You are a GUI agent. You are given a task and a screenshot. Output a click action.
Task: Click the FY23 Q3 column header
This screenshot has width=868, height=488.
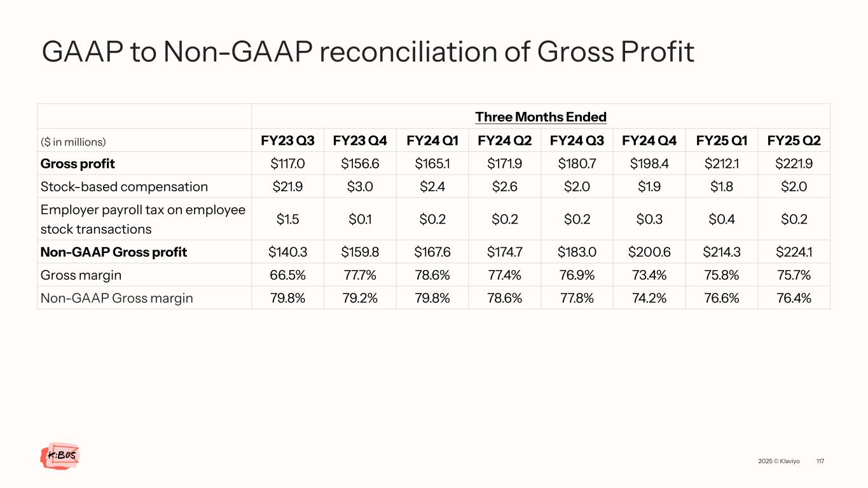287,140
